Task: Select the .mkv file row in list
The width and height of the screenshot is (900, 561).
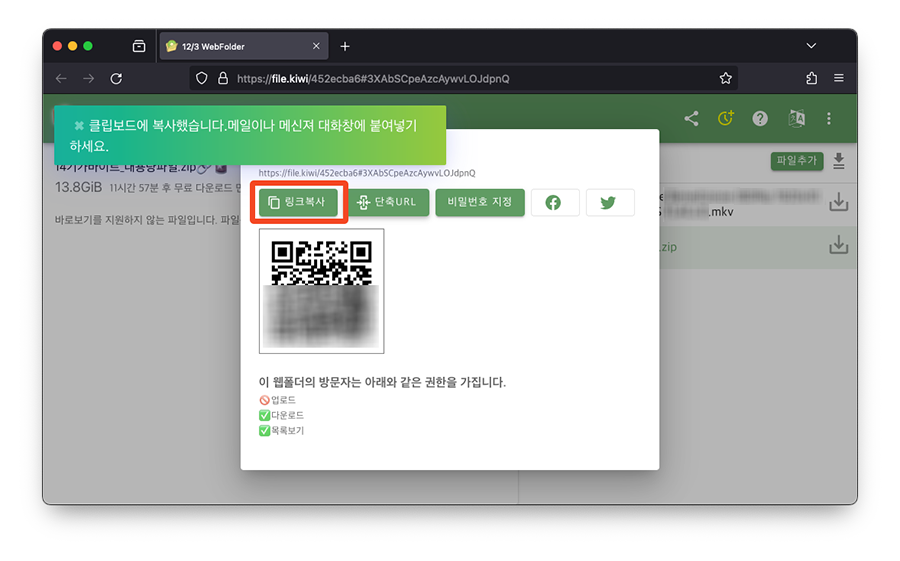Action: point(758,205)
